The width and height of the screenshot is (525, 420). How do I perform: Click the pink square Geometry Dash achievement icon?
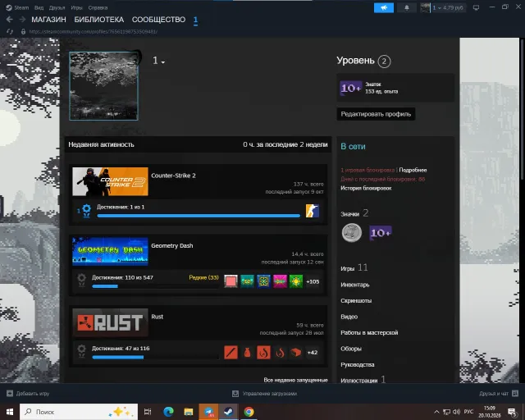[x=231, y=281]
